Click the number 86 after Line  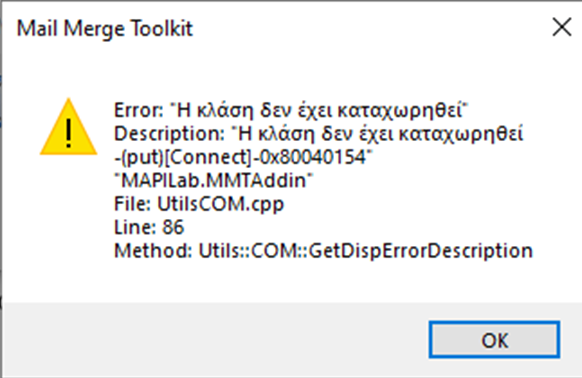173,227
